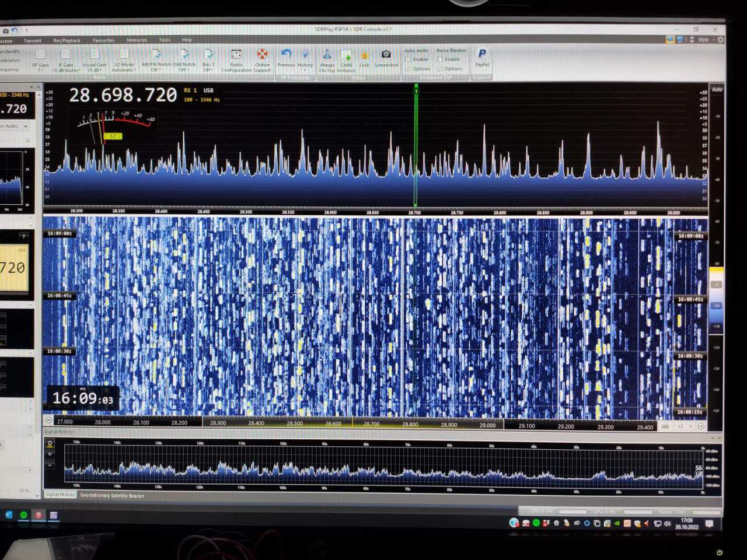Open the red circular taskbar app
The width and height of the screenshot is (747, 560).
pyautogui.click(x=38, y=515)
